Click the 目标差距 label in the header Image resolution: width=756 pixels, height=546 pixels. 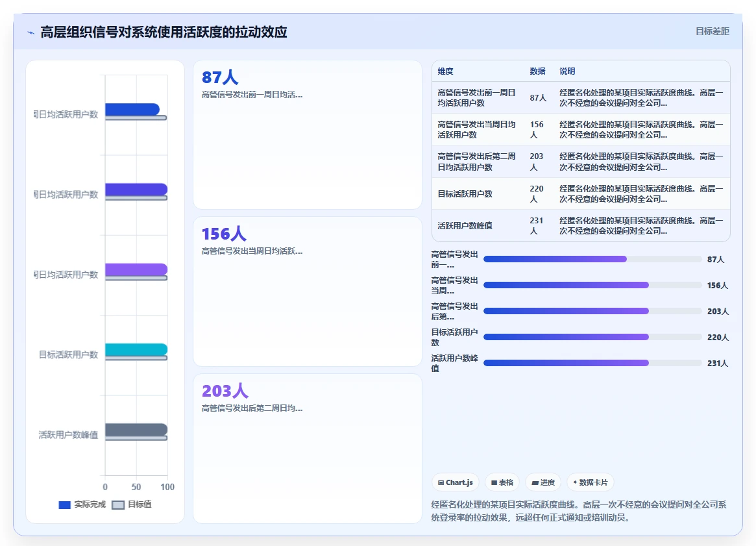click(x=712, y=31)
